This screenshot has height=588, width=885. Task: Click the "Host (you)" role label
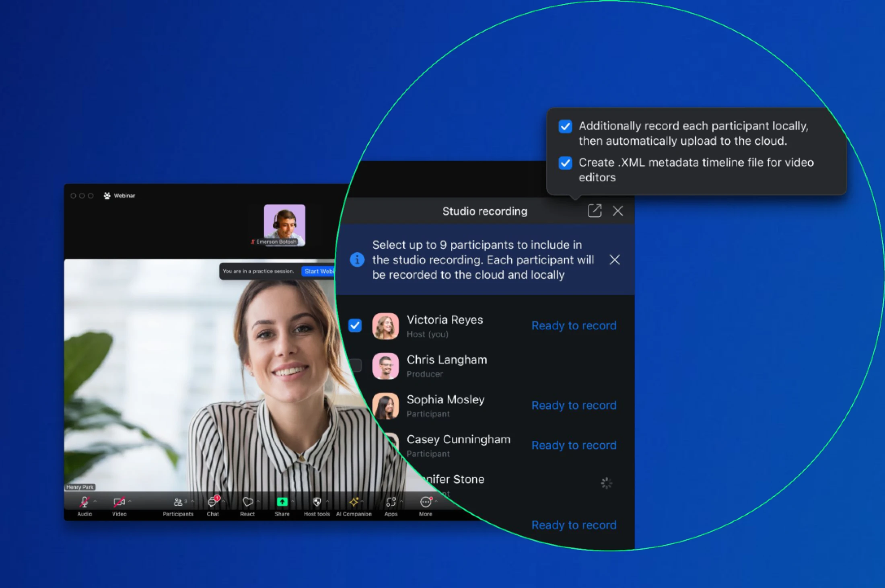(427, 334)
